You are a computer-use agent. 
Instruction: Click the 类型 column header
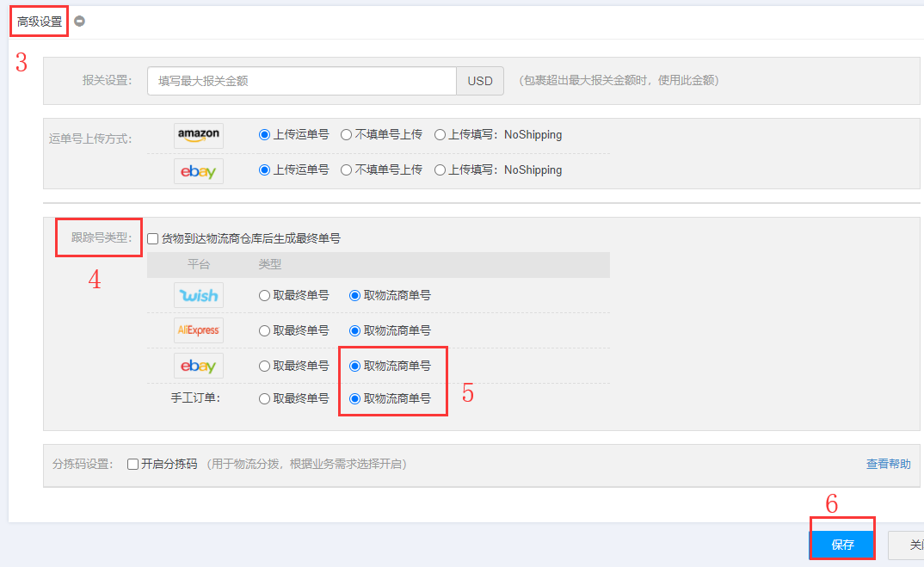click(270, 264)
